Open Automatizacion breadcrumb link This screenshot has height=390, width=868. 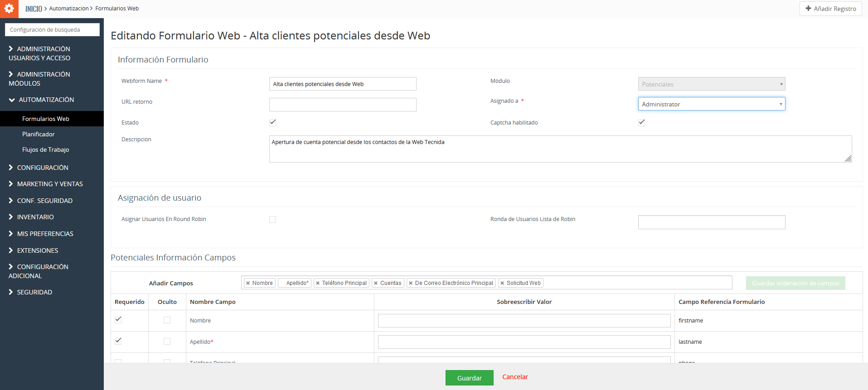(x=69, y=9)
